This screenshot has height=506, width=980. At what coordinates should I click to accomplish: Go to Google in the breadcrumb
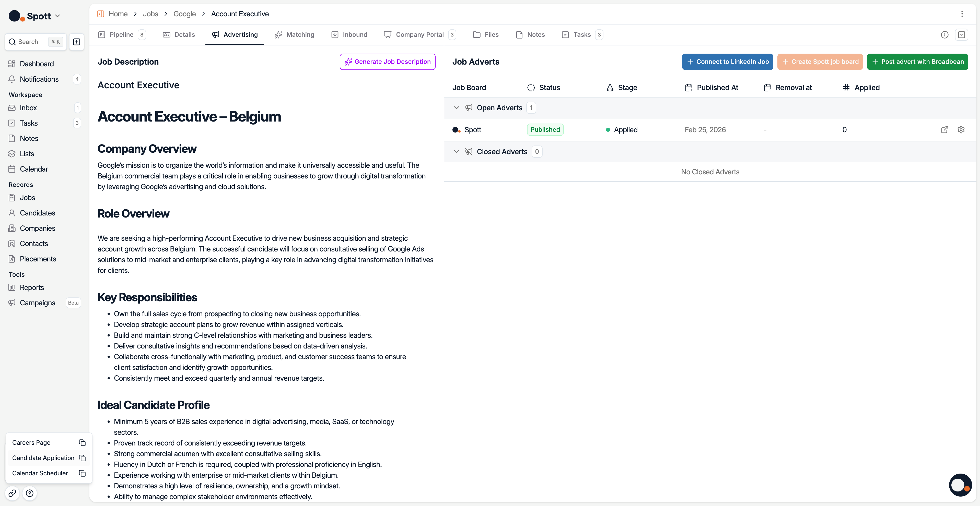(x=184, y=14)
